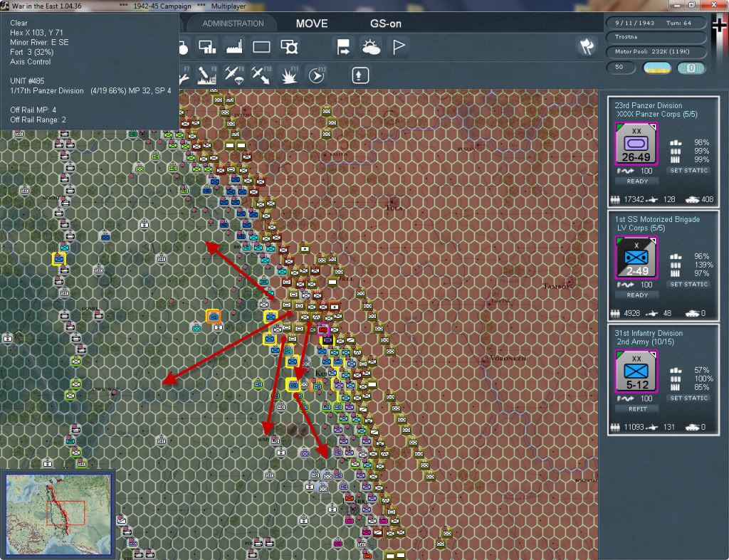Click the Voronezh city label on map
Viewport: 729px width, 560px height.
click(509, 359)
